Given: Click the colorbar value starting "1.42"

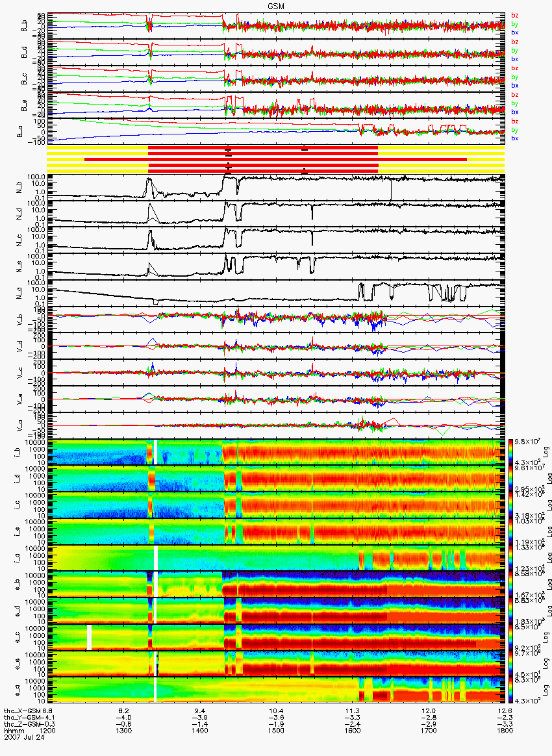Looking at the screenshot, I should pyautogui.click(x=529, y=494).
